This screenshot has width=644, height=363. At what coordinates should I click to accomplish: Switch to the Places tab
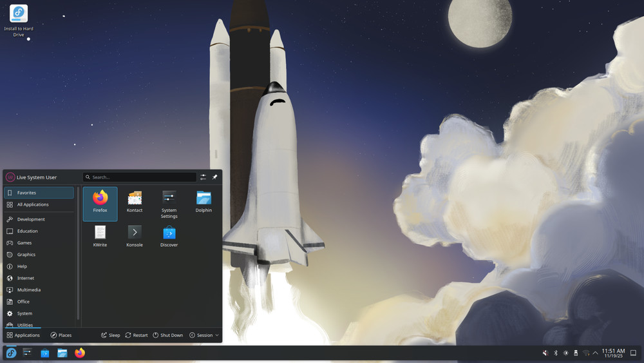pyautogui.click(x=61, y=335)
